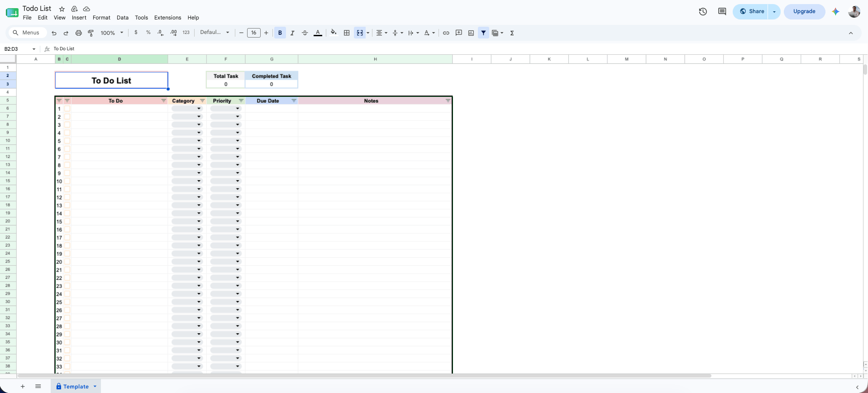Open version history clock icon
The image size is (868, 393).
pos(703,12)
